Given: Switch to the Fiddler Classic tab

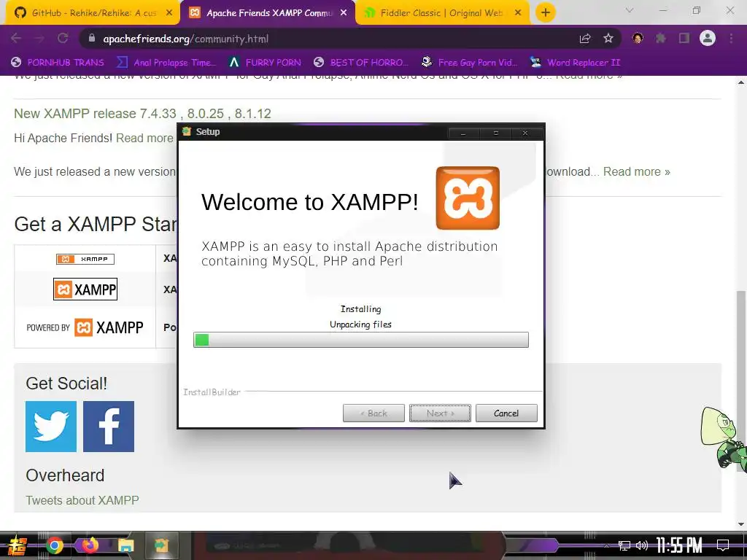Looking at the screenshot, I should coord(442,13).
